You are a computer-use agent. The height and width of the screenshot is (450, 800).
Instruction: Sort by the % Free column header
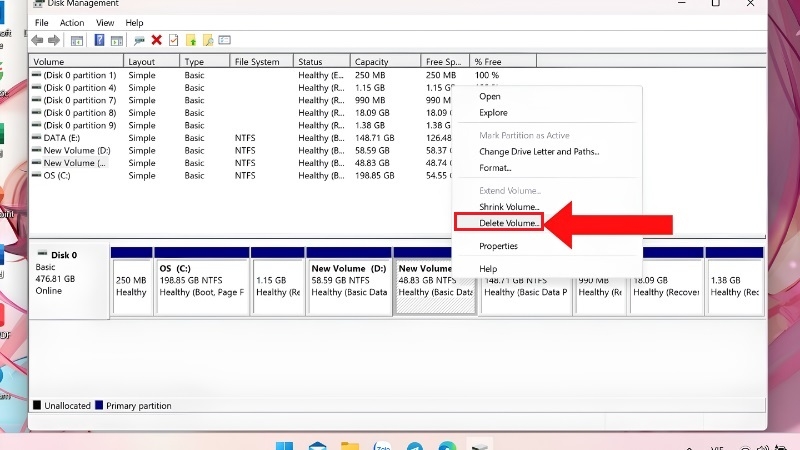point(503,61)
